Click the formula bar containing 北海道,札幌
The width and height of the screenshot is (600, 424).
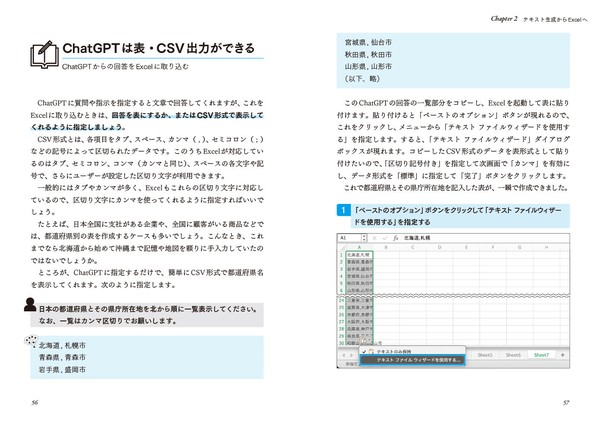coord(485,238)
